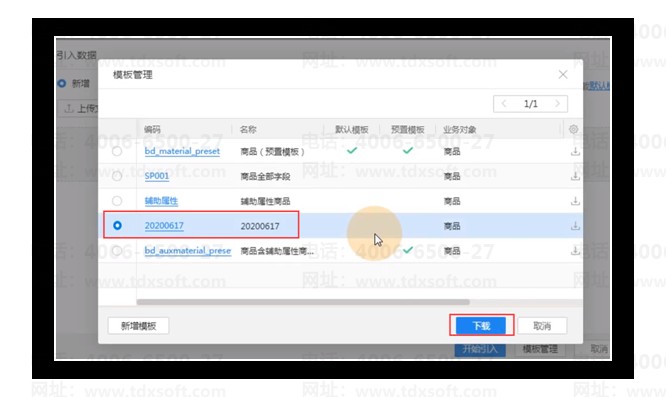Screen dimensions: 666x397
Task: Click 预置模板 checkmark in bd_material_preset row
Action: pos(408,150)
